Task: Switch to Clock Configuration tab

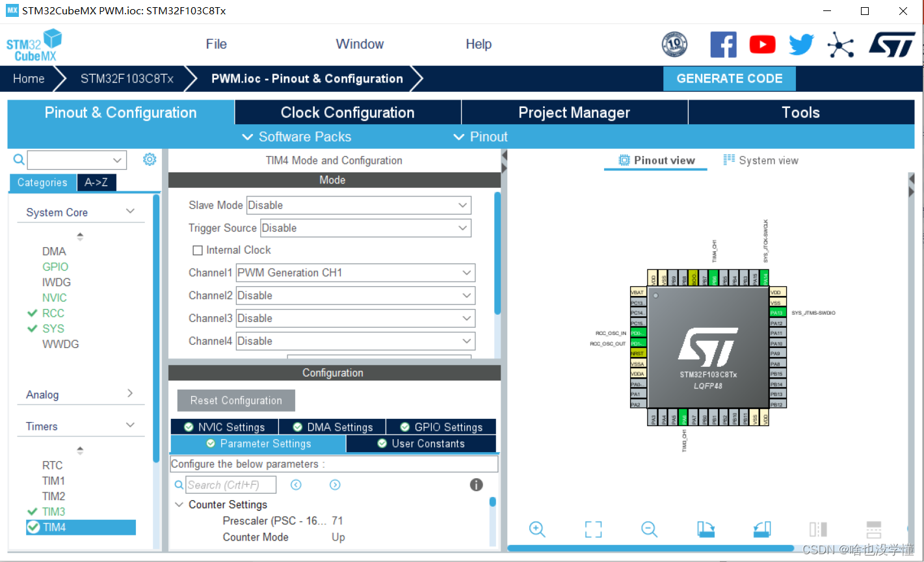Action: (348, 113)
